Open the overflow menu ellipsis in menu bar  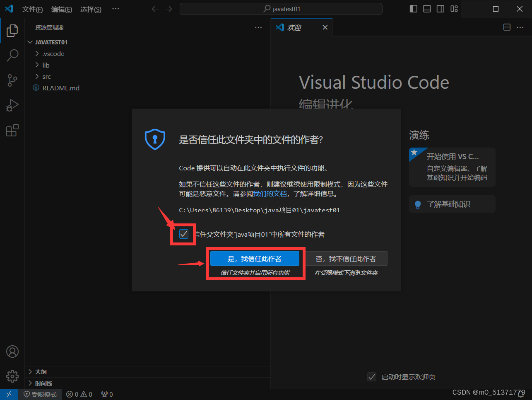click(x=116, y=9)
